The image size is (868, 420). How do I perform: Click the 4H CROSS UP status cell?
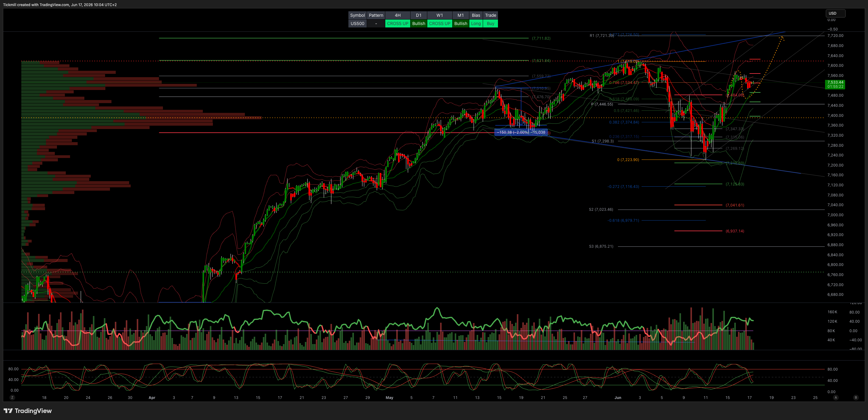point(398,23)
